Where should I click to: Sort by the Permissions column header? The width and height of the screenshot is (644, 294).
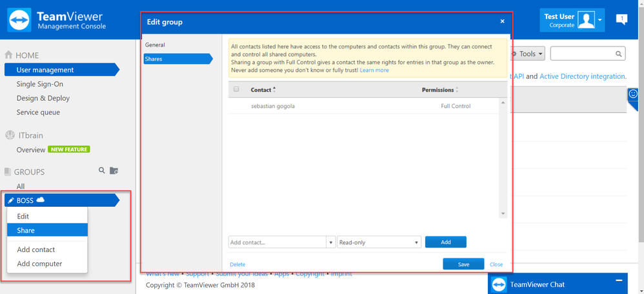click(x=440, y=90)
